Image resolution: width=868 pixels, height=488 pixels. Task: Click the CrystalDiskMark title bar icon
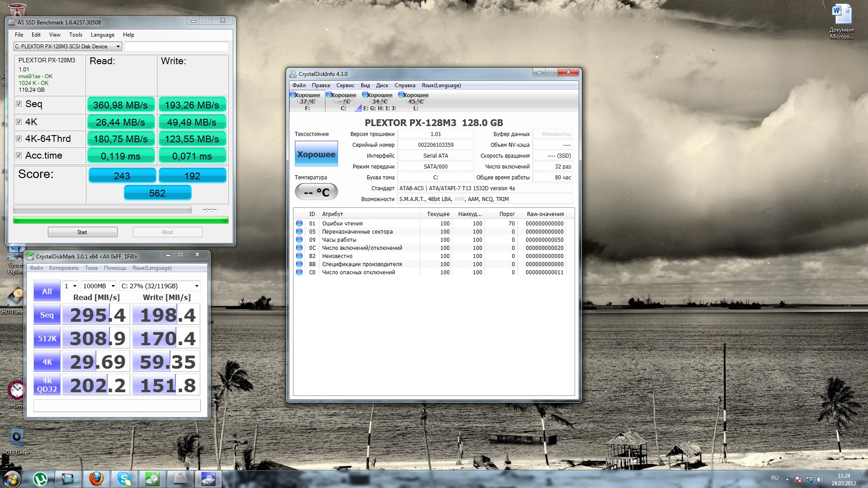click(x=30, y=256)
